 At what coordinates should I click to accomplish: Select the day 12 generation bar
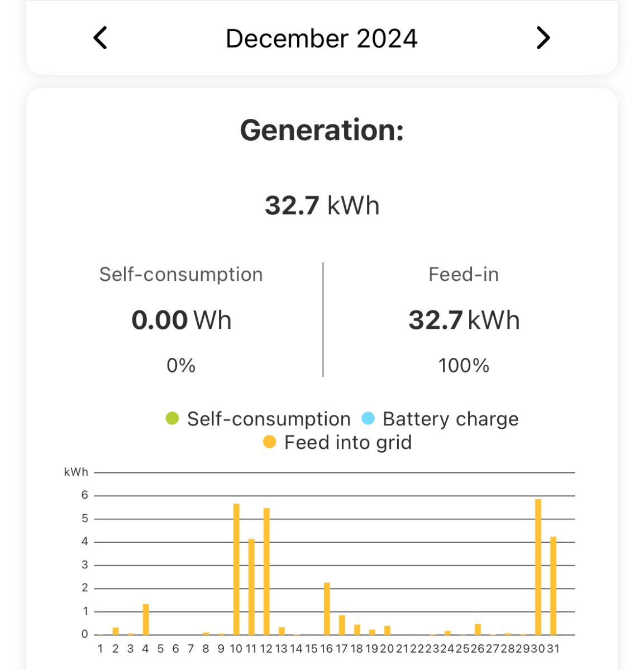(x=266, y=571)
